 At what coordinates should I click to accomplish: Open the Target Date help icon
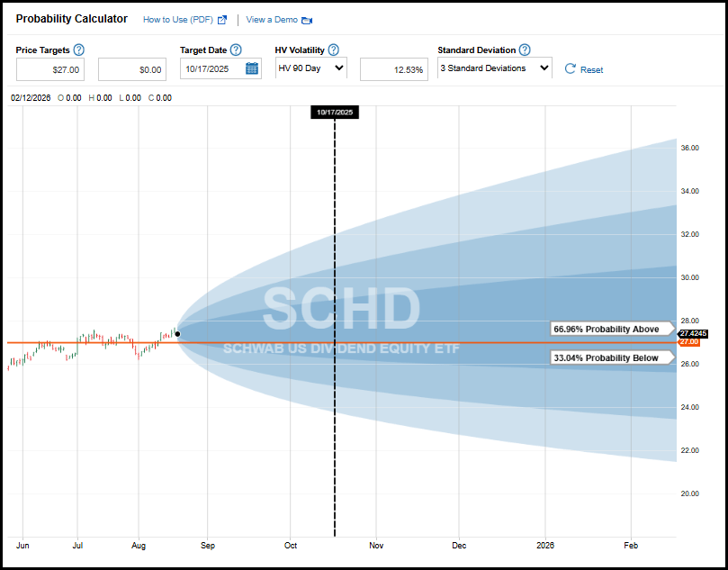tap(236, 50)
